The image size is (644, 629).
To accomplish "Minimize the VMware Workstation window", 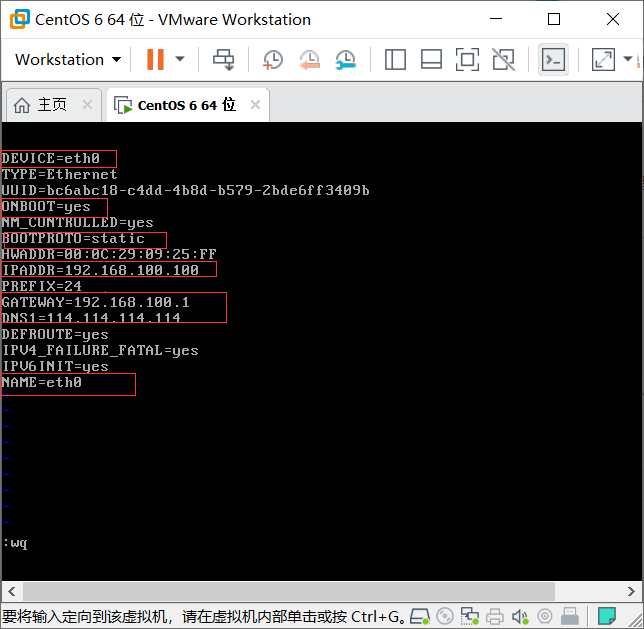I will click(x=496, y=19).
